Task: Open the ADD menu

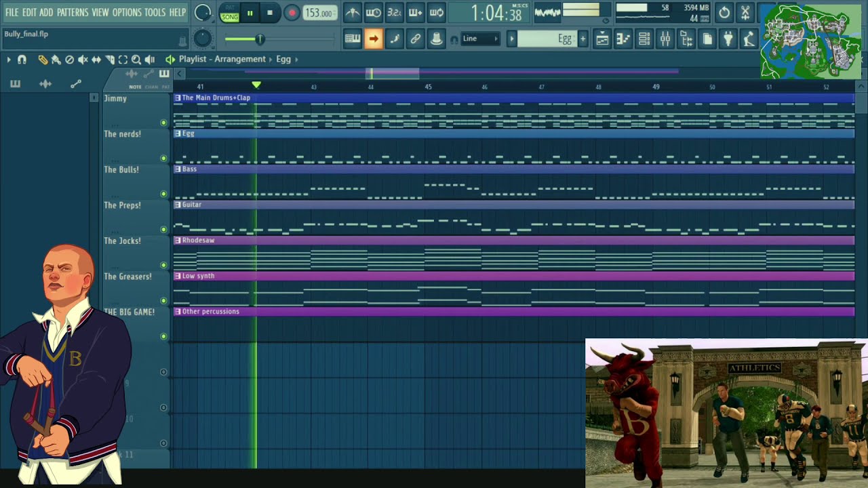Action: point(46,12)
